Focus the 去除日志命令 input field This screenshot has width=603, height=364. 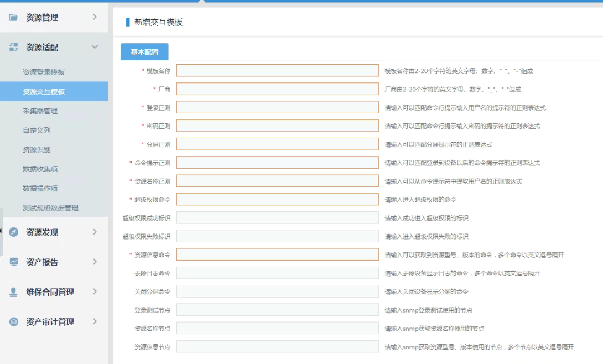[278, 273]
